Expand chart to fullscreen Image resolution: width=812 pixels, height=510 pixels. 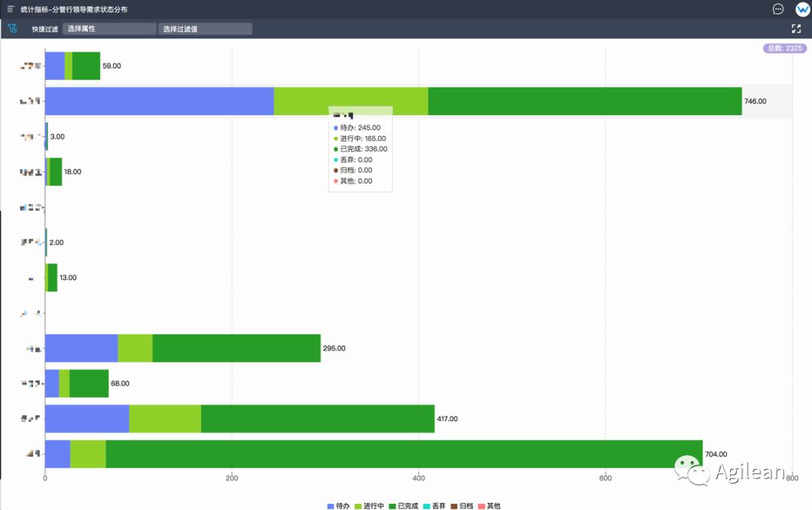(796, 29)
